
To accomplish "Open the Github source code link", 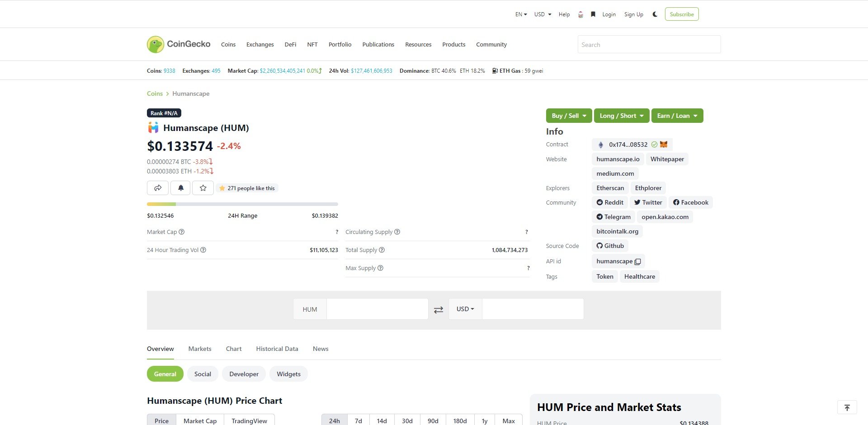I will click(610, 245).
